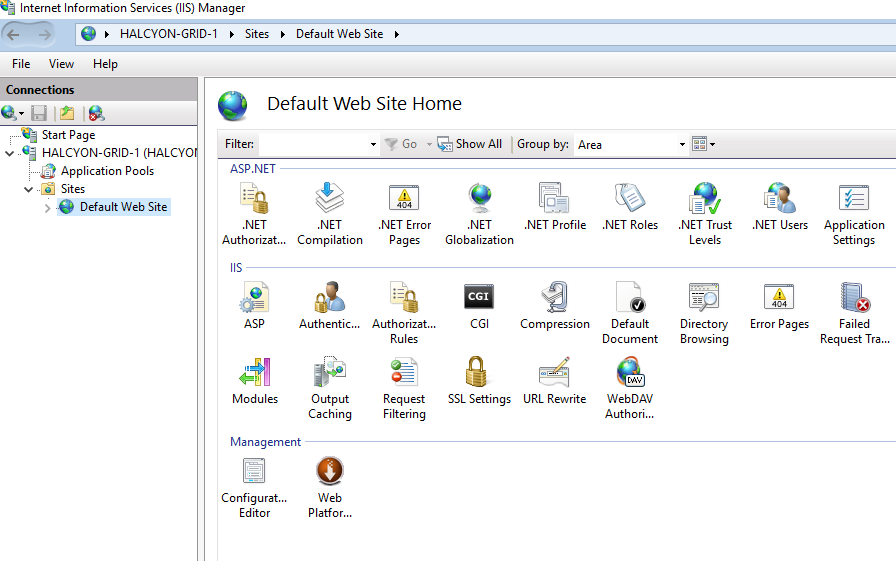Open SSL Settings feature
This screenshot has width=896, height=561.
tap(479, 380)
